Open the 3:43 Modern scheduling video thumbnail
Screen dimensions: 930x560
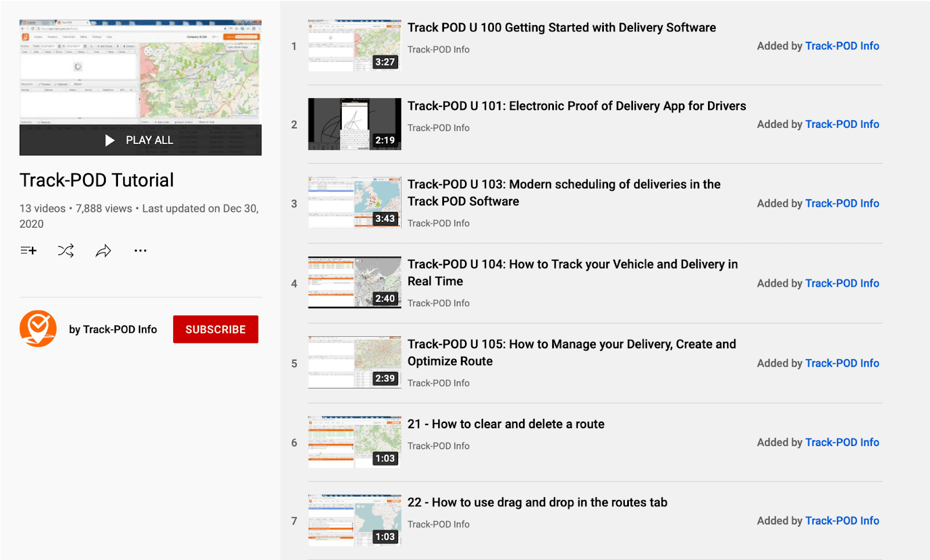pyautogui.click(x=355, y=203)
